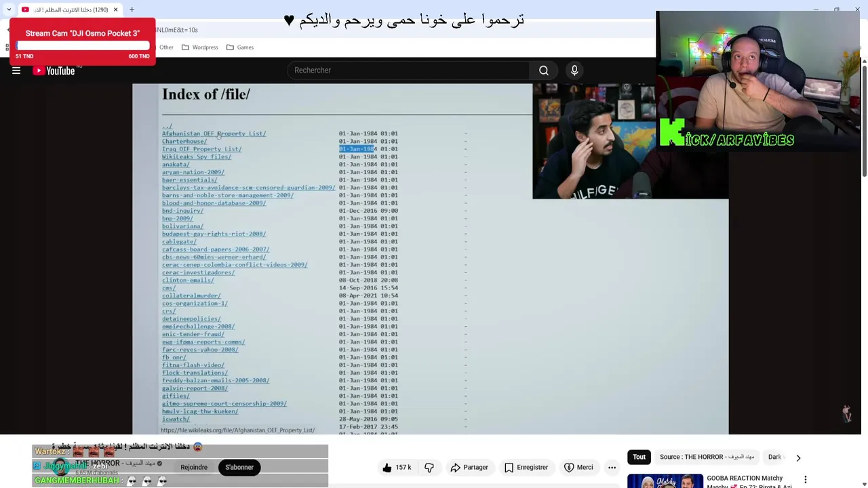
Task: Open the GOOBA REACTION Matchy video thumbnail
Action: coord(665,481)
